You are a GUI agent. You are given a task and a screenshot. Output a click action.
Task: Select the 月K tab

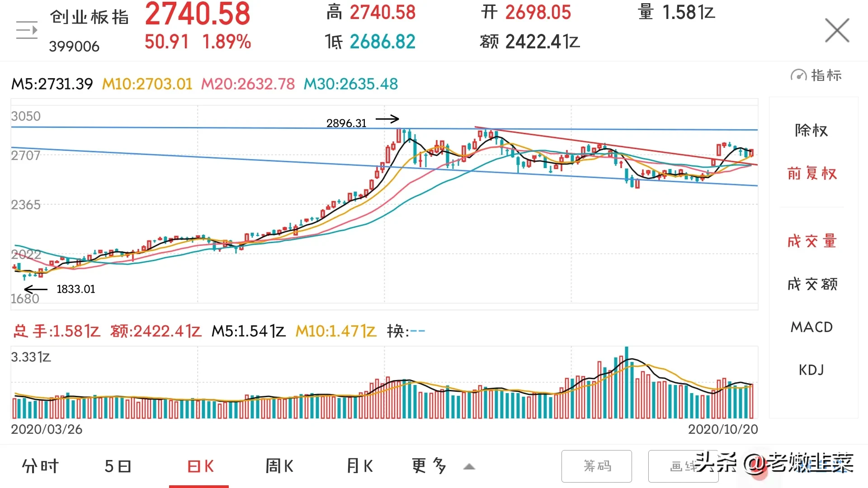(x=360, y=466)
